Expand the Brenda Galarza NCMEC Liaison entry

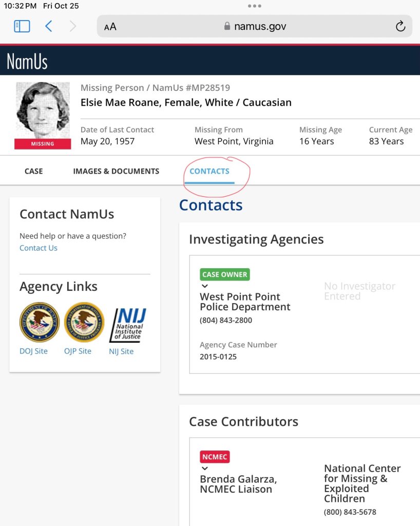205,468
